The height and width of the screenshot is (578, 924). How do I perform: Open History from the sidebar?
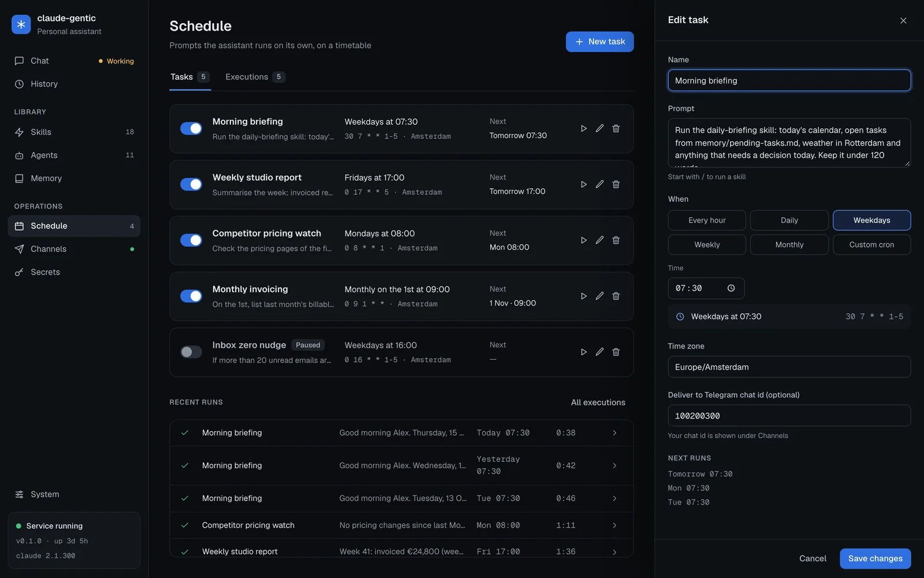click(74, 84)
